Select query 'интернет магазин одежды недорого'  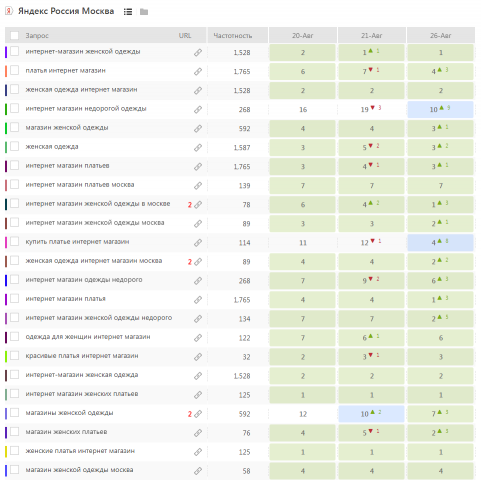tap(84, 280)
